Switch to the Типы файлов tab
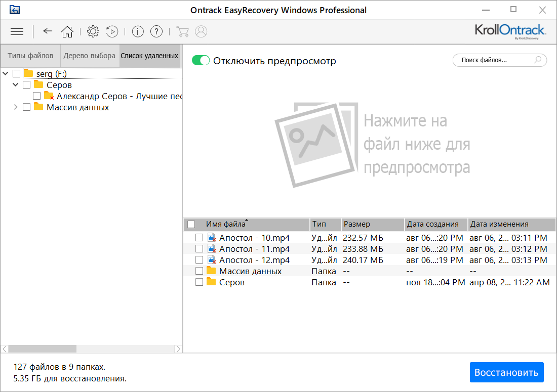 click(x=30, y=56)
